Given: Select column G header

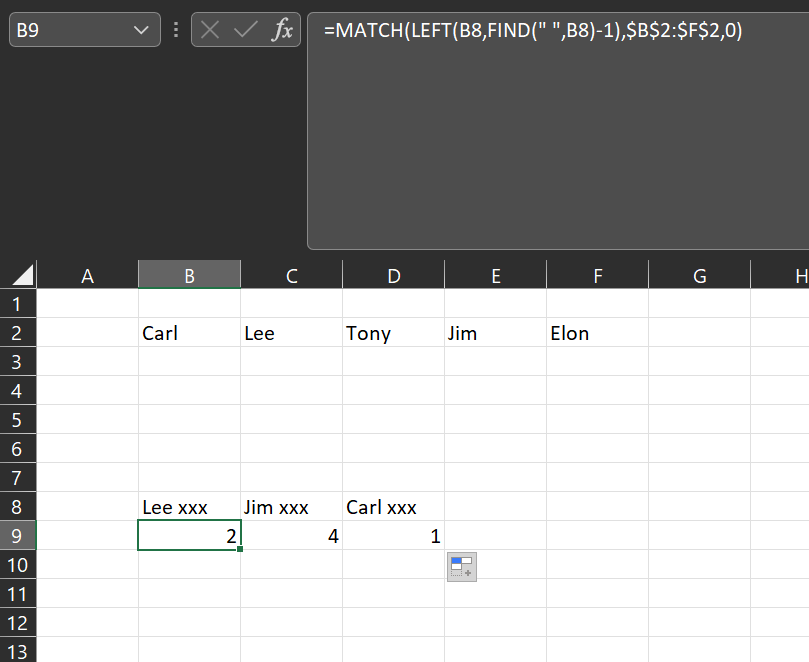Looking at the screenshot, I should point(700,276).
